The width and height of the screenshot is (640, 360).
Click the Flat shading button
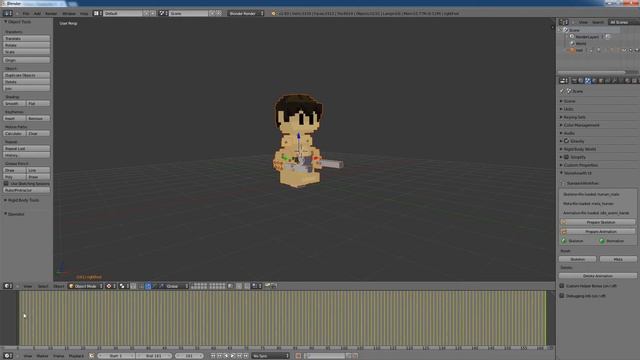(x=38, y=103)
